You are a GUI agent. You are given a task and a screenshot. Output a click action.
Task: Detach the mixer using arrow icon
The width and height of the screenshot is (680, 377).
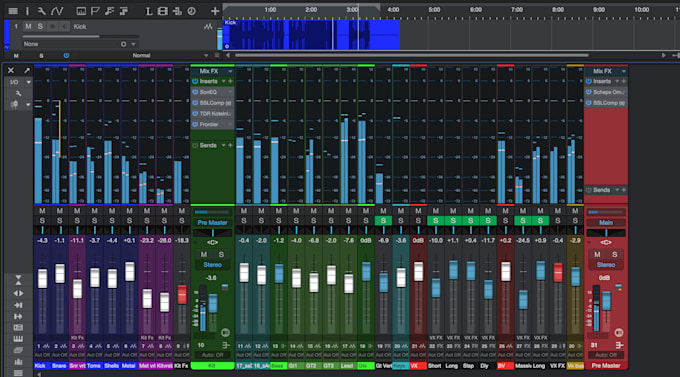point(27,70)
